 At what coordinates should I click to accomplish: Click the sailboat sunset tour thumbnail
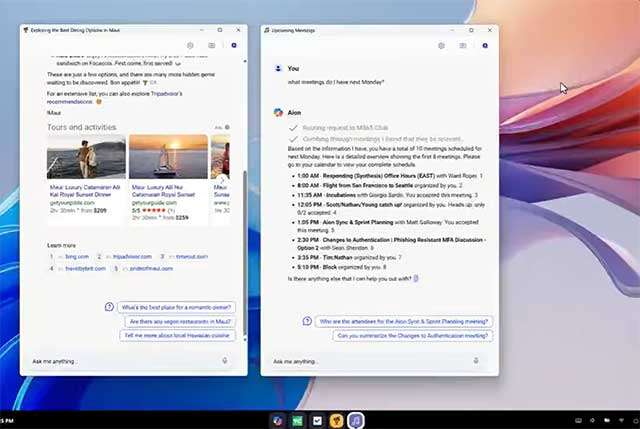[x=168, y=157]
